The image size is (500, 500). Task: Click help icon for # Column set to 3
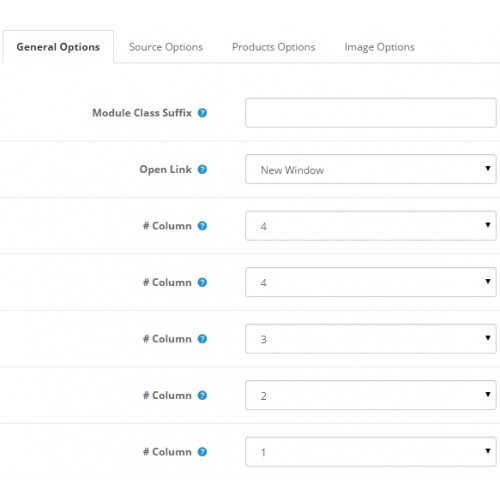click(x=202, y=339)
